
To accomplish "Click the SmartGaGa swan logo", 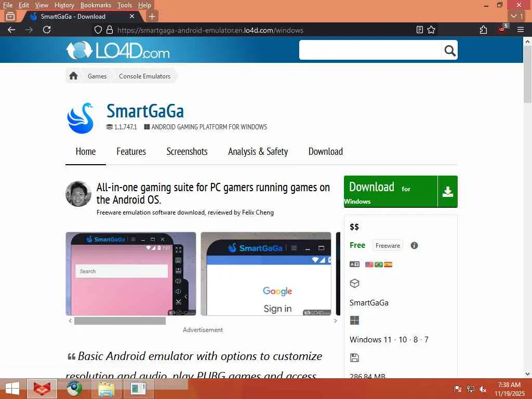I will click(x=81, y=118).
